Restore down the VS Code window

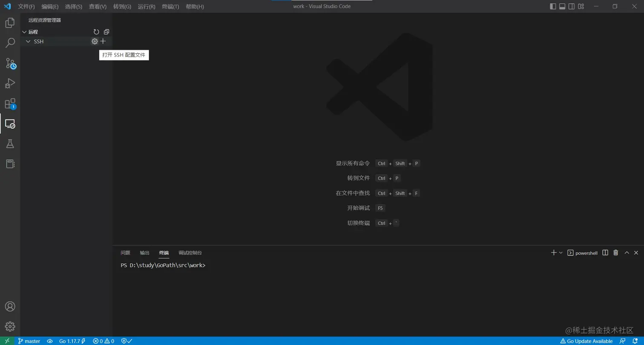coord(615,6)
